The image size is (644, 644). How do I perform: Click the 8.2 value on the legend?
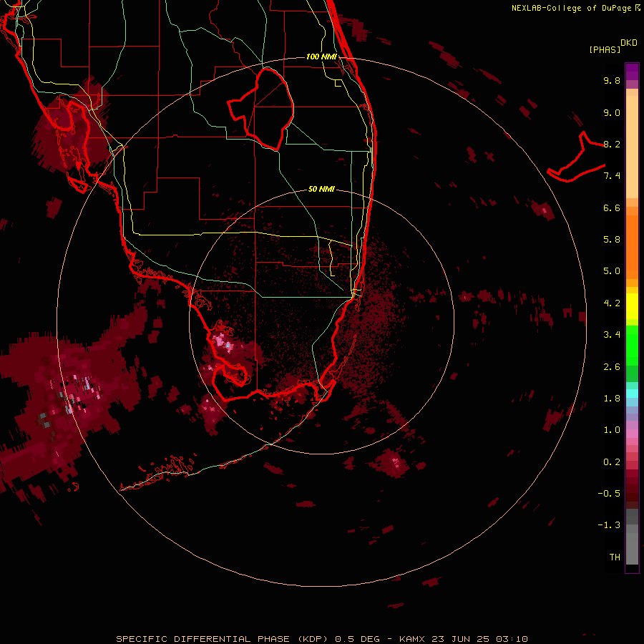pos(612,144)
